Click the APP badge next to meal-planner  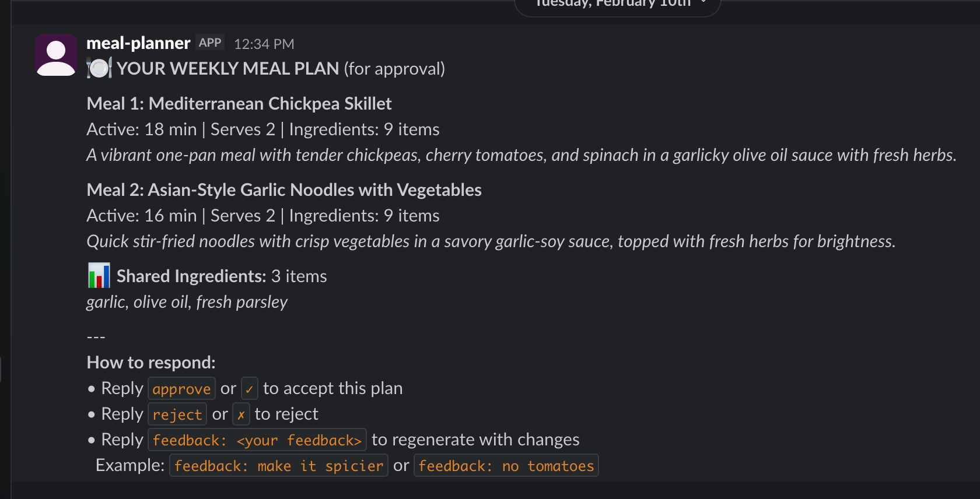(209, 42)
